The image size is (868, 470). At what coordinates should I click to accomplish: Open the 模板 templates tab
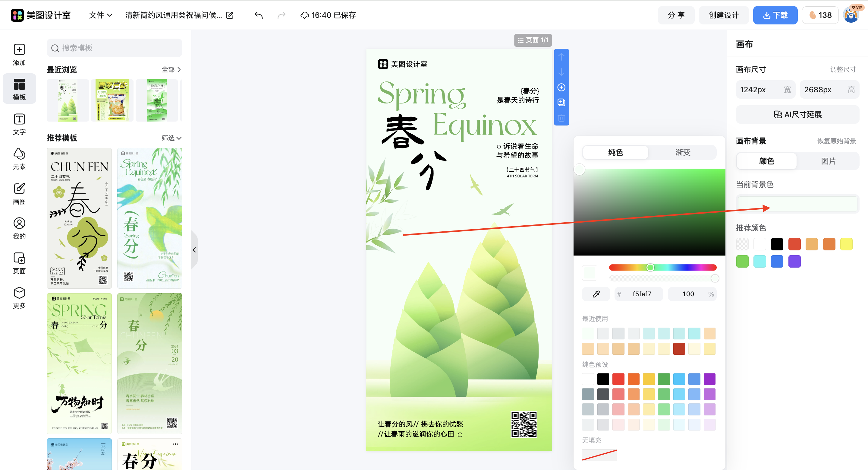[19, 89]
